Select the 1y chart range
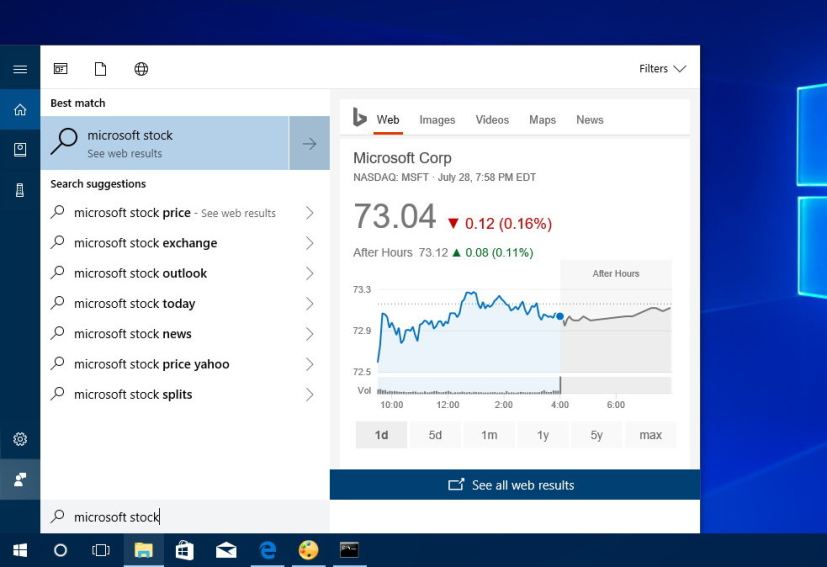 click(x=543, y=435)
